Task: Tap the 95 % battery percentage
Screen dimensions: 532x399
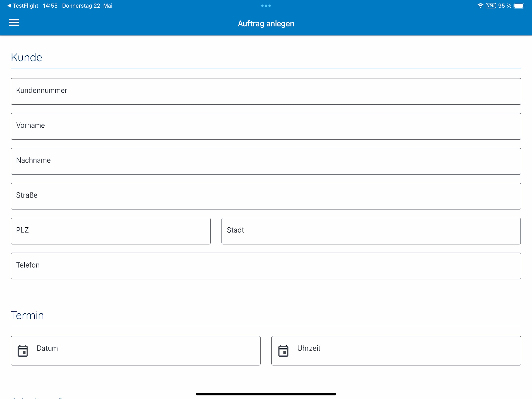Action: click(505, 5)
